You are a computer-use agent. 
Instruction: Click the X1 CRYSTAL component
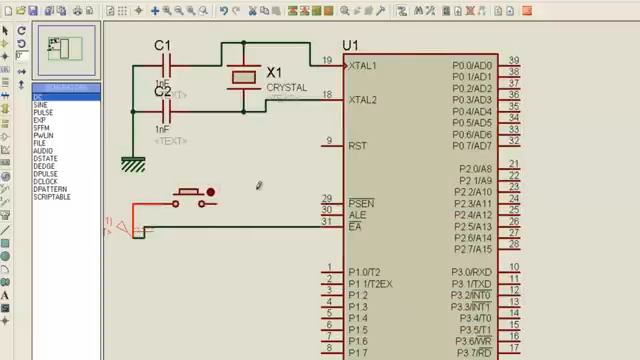click(x=244, y=77)
